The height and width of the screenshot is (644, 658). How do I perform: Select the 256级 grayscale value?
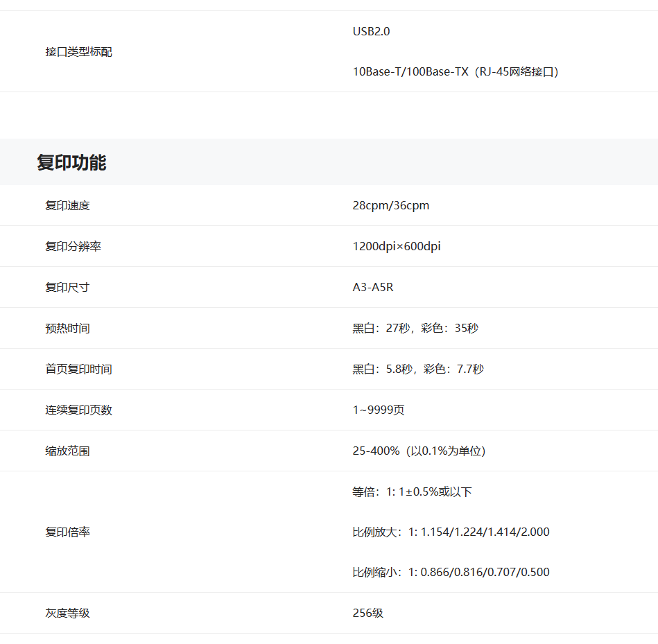point(367,613)
